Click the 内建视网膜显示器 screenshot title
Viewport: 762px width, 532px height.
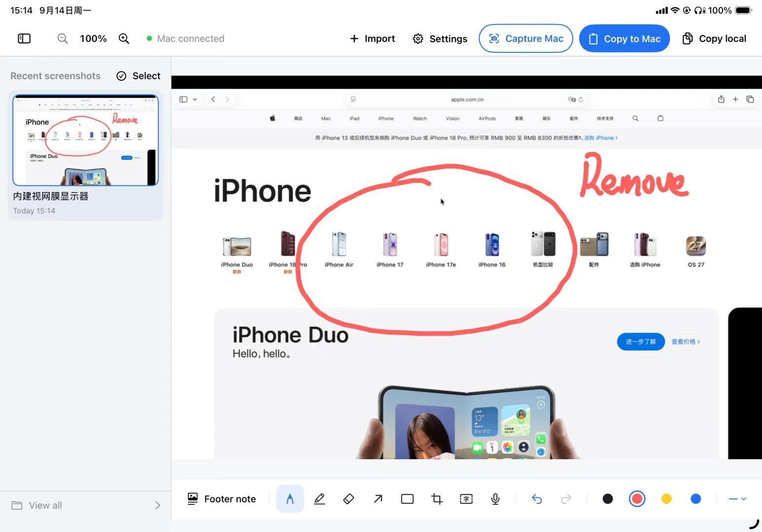[x=51, y=196]
